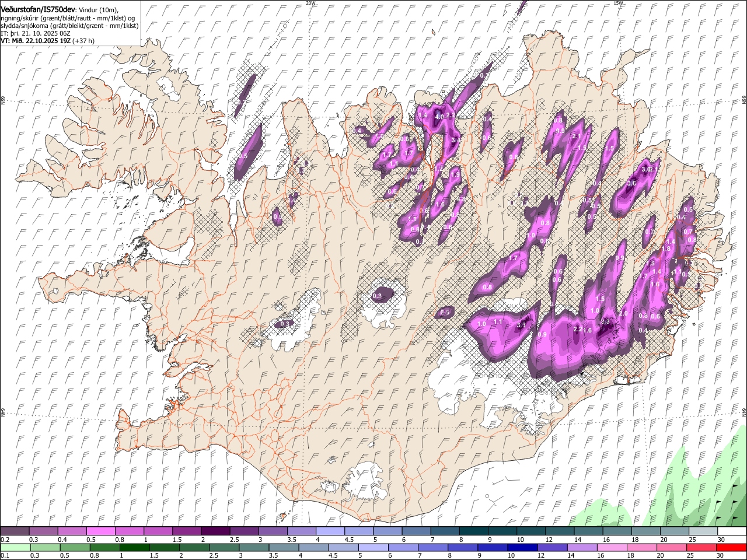
Task: Pick the purple 1.5 snow legend swatch
Action: [x=187, y=531]
